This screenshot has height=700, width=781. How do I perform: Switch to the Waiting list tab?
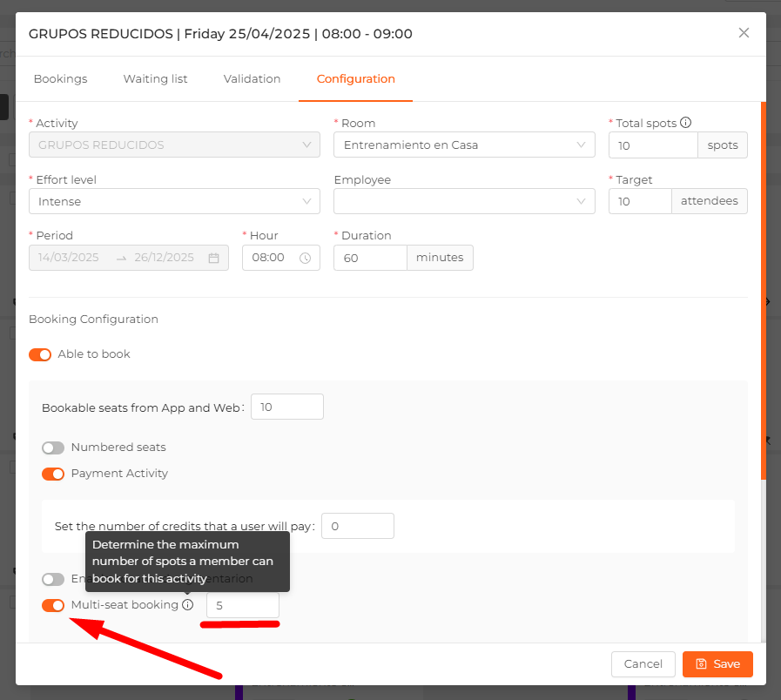[155, 78]
